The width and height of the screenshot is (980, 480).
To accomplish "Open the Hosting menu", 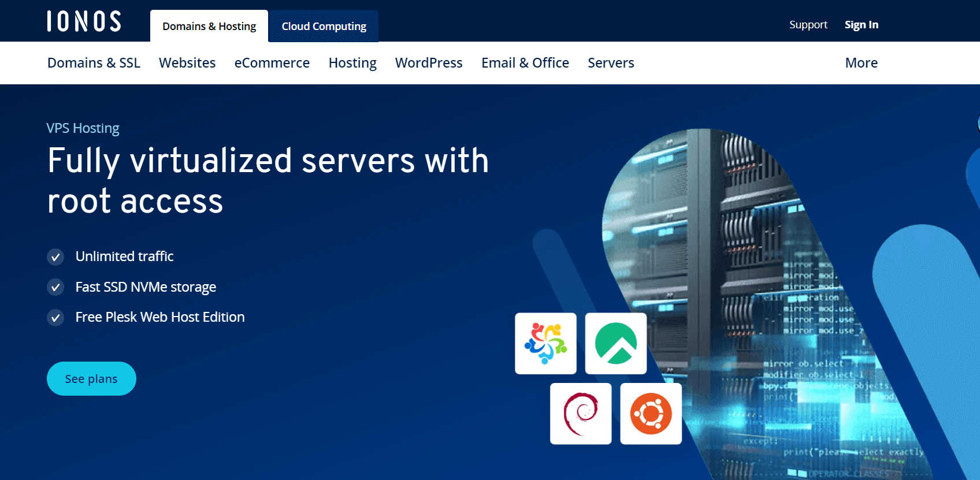I will coord(352,63).
